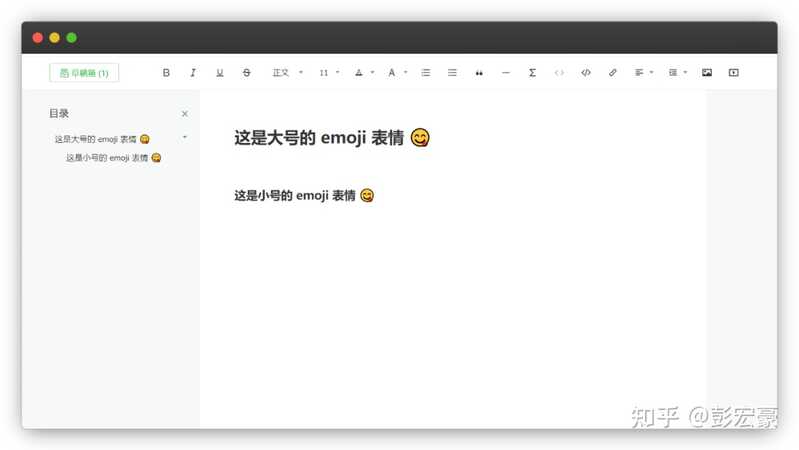Close the window with red button
This screenshot has width=799, height=450.
[38, 38]
